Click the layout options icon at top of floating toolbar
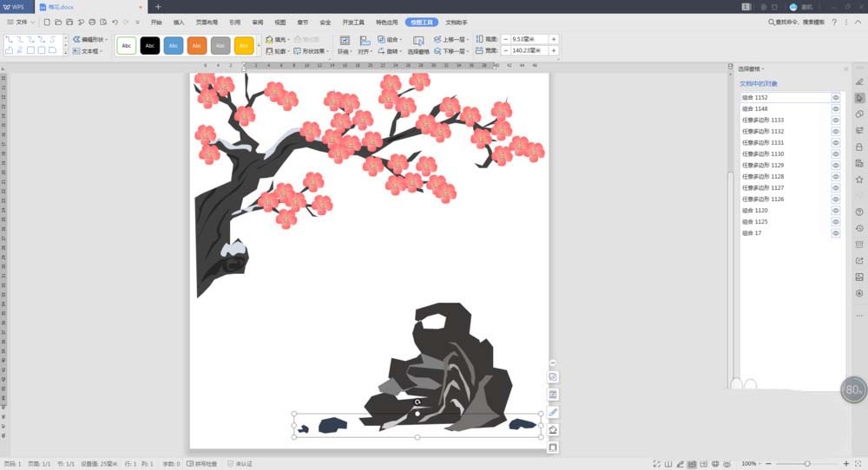 point(552,376)
